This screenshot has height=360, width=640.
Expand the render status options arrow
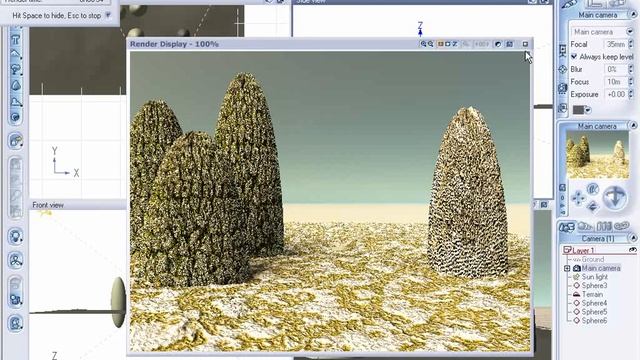coord(108,16)
